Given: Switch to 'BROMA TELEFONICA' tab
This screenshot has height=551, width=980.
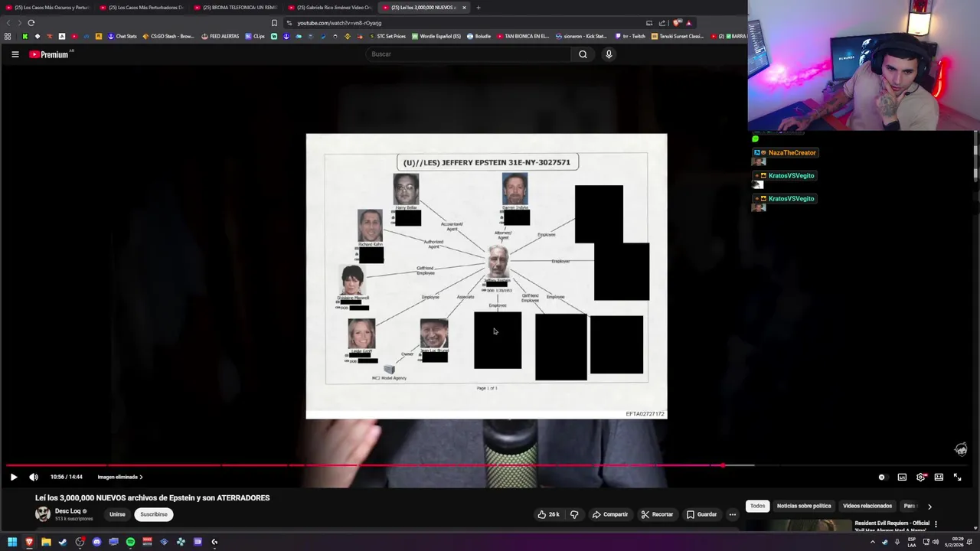Looking at the screenshot, I should pyautogui.click(x=235, y=8).
